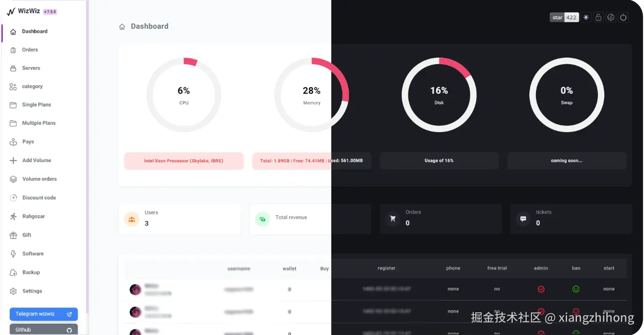Click the memory Total/Free/Used info label
Viewport: 644px width, 335px height.
tap(311, 161)
